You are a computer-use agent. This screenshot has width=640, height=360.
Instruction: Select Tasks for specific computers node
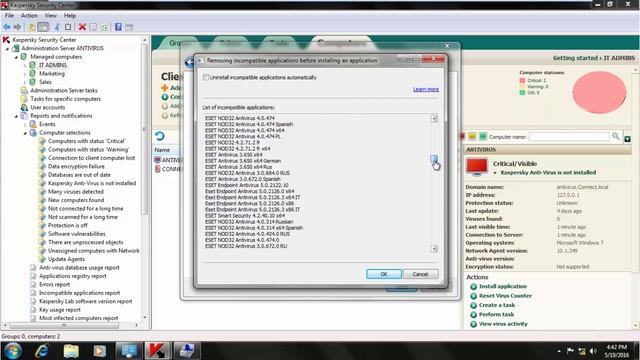[65, 99]
